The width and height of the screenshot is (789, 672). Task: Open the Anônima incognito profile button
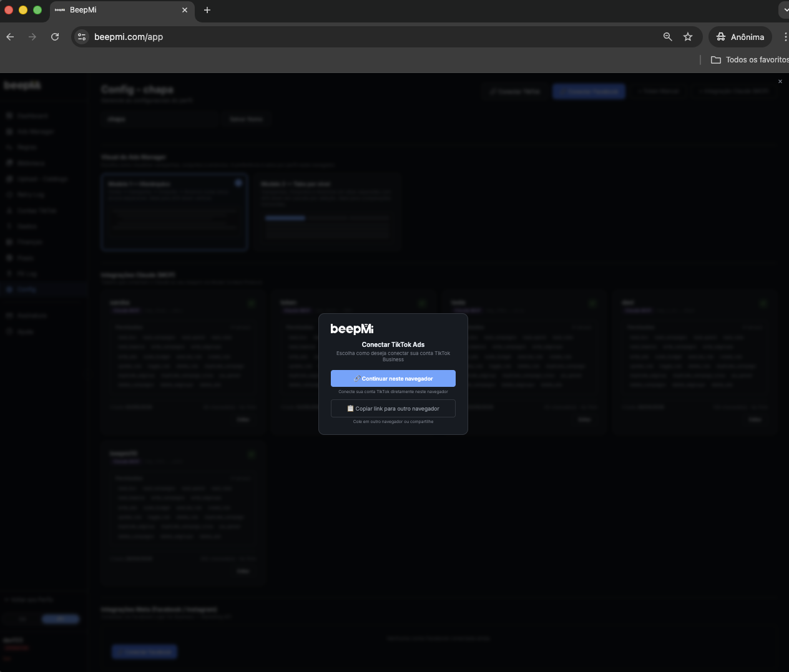click(740, 37)
